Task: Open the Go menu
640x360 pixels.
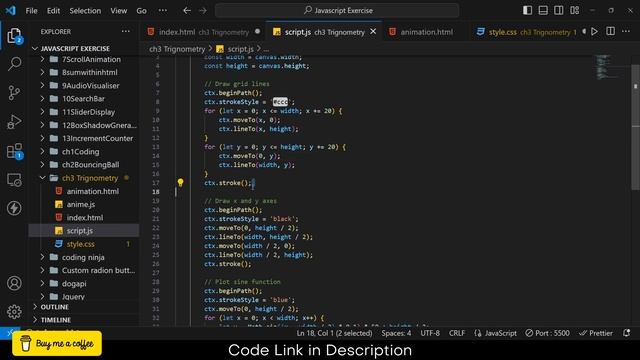Action: [x=141, y=11]
